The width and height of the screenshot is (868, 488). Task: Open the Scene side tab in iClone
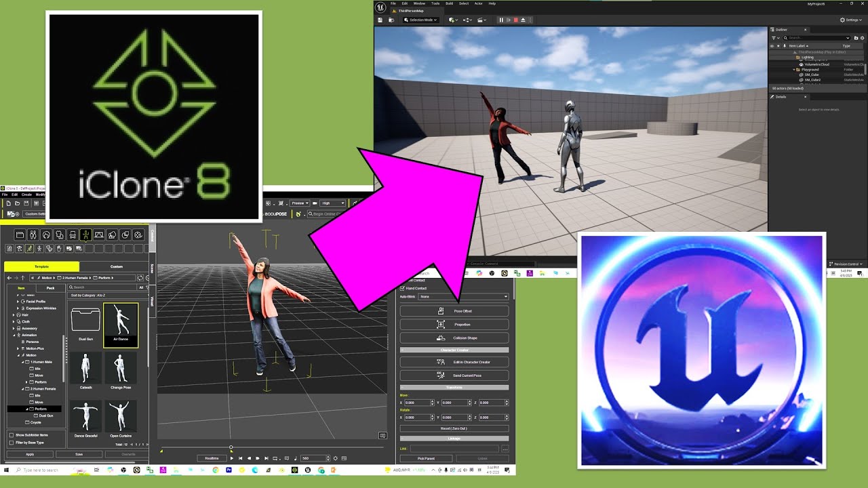(x=152, y=269)
